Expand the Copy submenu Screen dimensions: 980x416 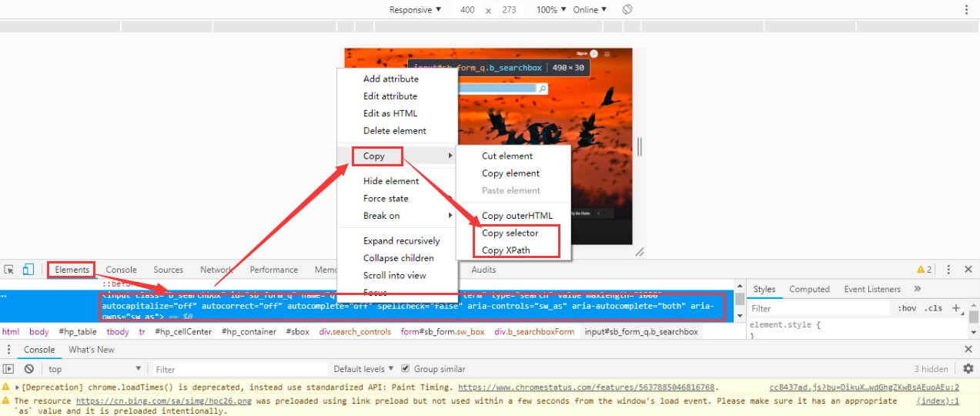click(x=397, y=156)
